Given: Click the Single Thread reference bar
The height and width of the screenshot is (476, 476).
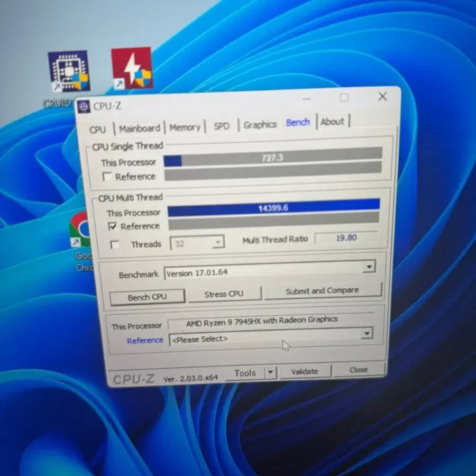Looking at the screenshot, I should [x=273, y=172].
